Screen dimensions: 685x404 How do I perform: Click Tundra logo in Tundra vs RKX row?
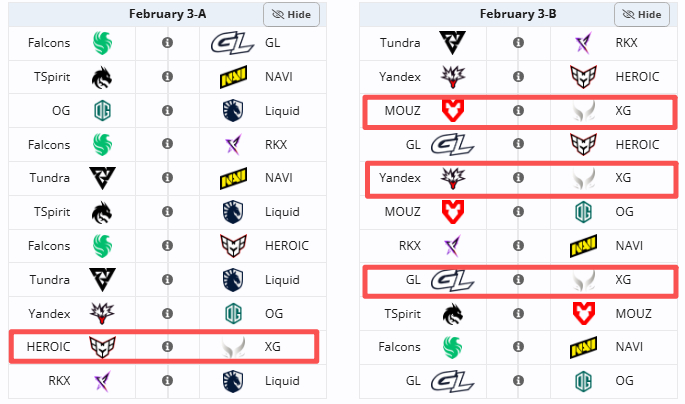point(453,43)
